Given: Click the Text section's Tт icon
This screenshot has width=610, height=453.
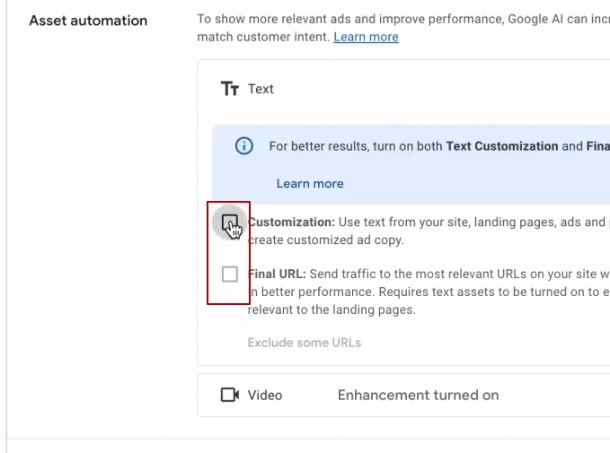Looking at the screenshot, I should click(x=231, y=89).
